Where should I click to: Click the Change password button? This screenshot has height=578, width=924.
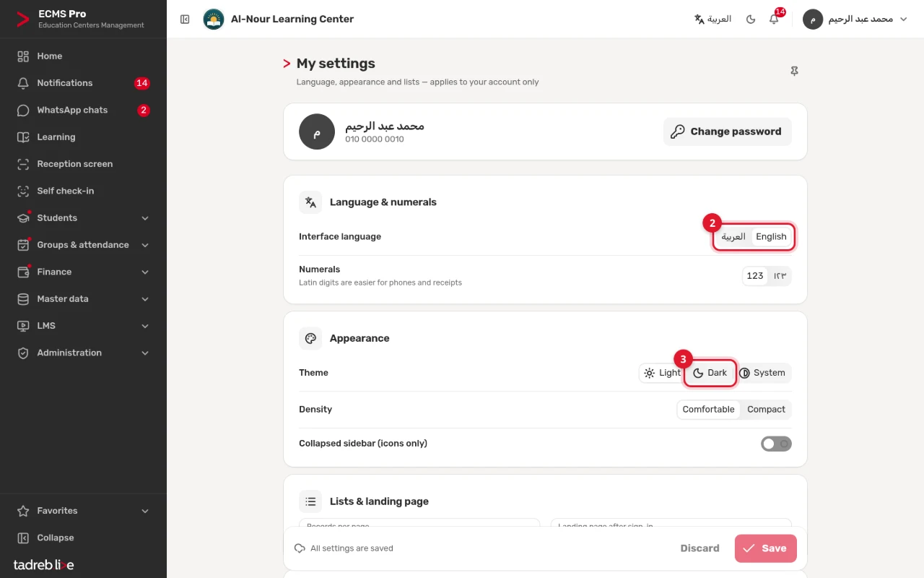pyautogui.click(x=727, y=131)
